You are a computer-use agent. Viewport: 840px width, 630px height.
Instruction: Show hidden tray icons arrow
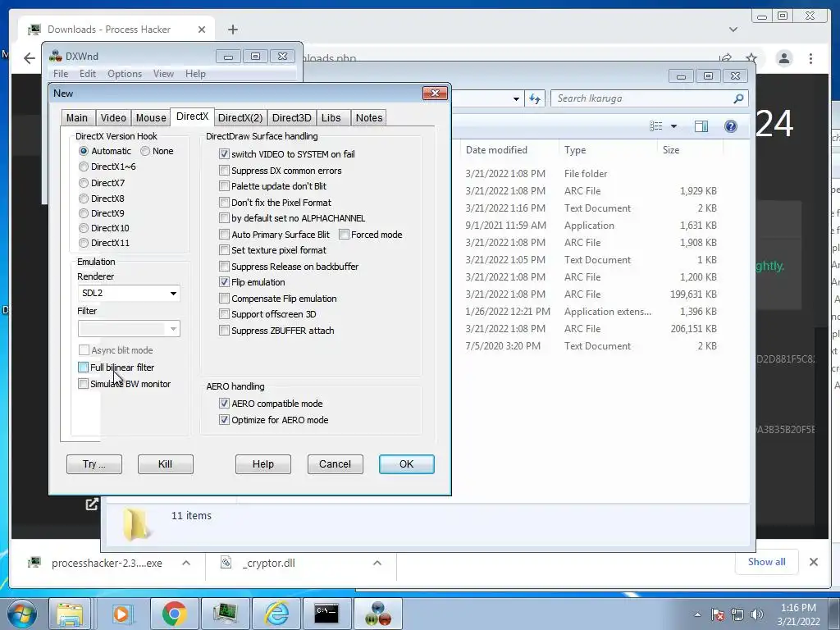click(x=697, y=614)
